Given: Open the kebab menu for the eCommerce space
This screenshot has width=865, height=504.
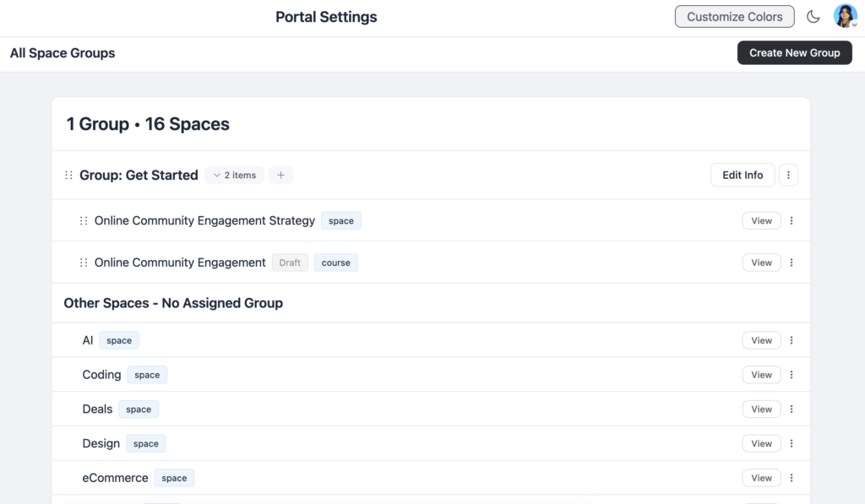Looking at the screenshot, I should tap(792, 478).
